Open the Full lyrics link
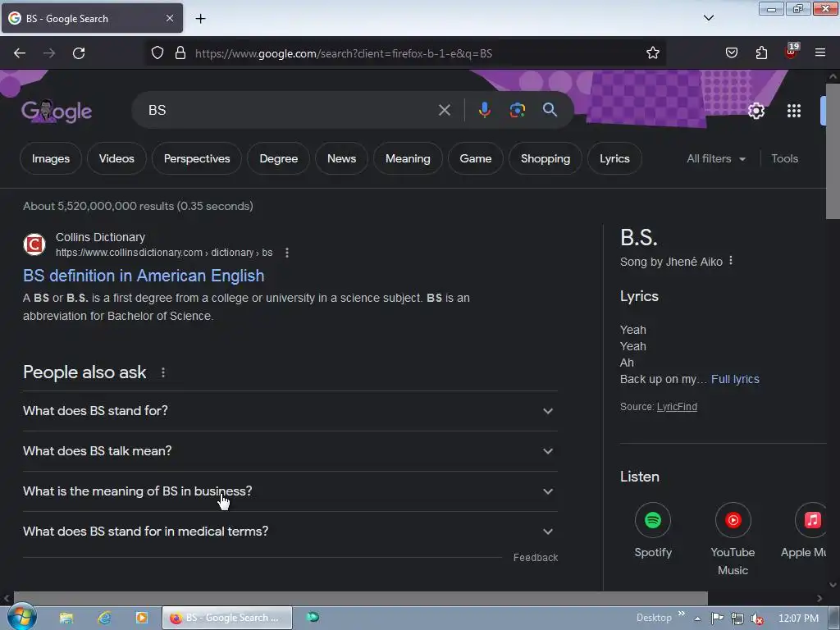Viewport: 840px width, 630px height. point(735,379)
